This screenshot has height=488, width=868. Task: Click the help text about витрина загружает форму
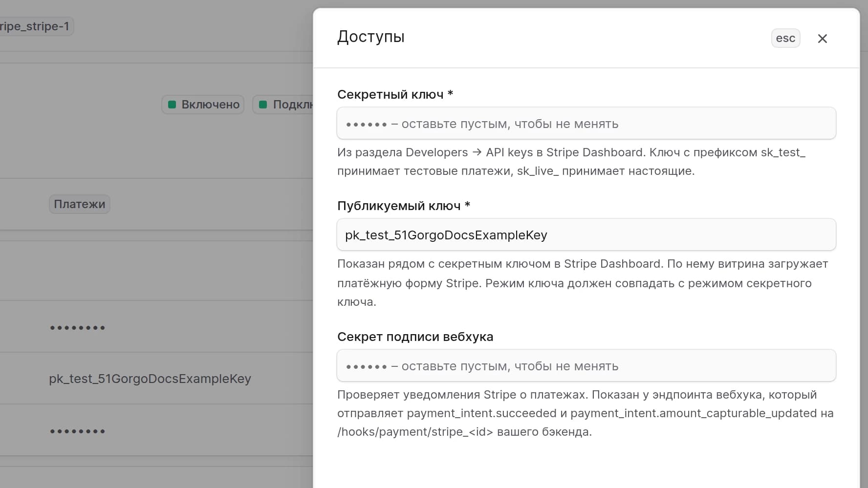coord(583,283)
